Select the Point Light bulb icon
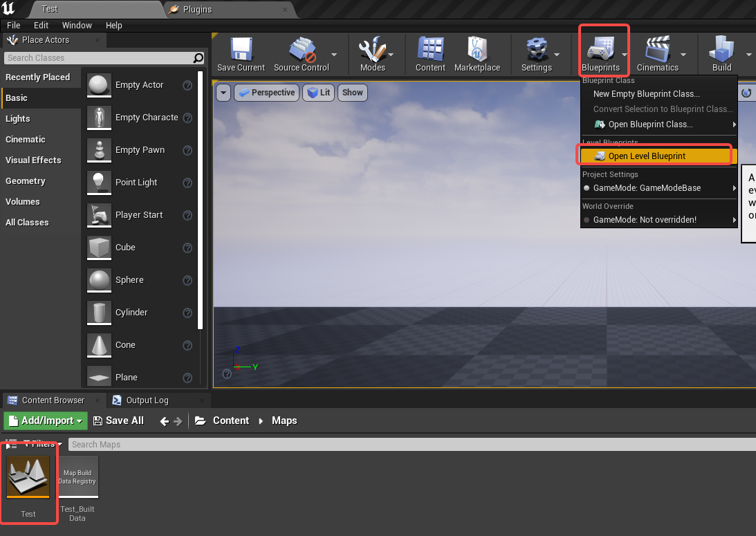Viewport: 756px width, 536px height. pos(99,182)
